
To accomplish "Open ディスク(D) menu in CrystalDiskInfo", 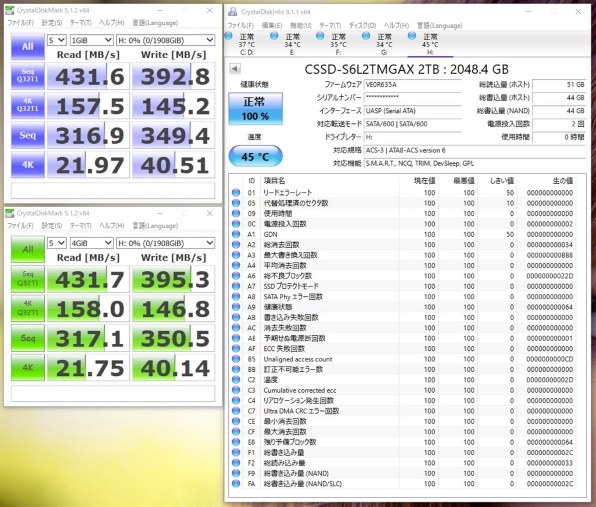I will tap(362, 25).
